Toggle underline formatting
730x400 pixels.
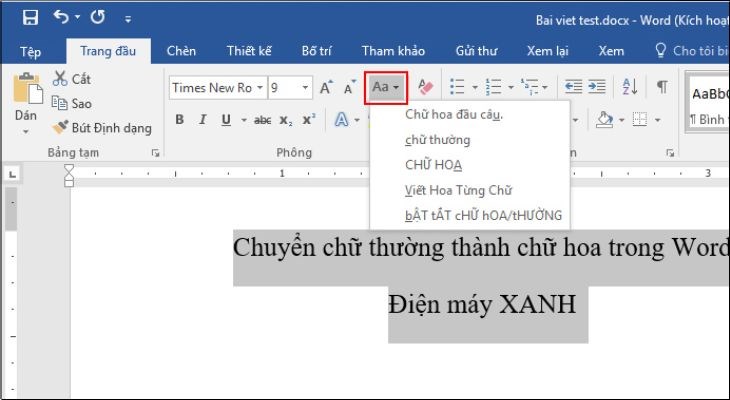coord(226,120)
